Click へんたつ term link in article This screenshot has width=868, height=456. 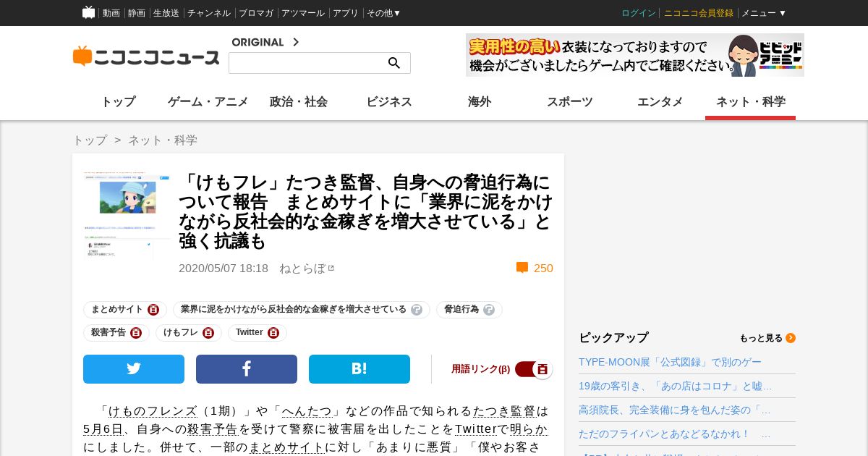(x=307, y=411)
